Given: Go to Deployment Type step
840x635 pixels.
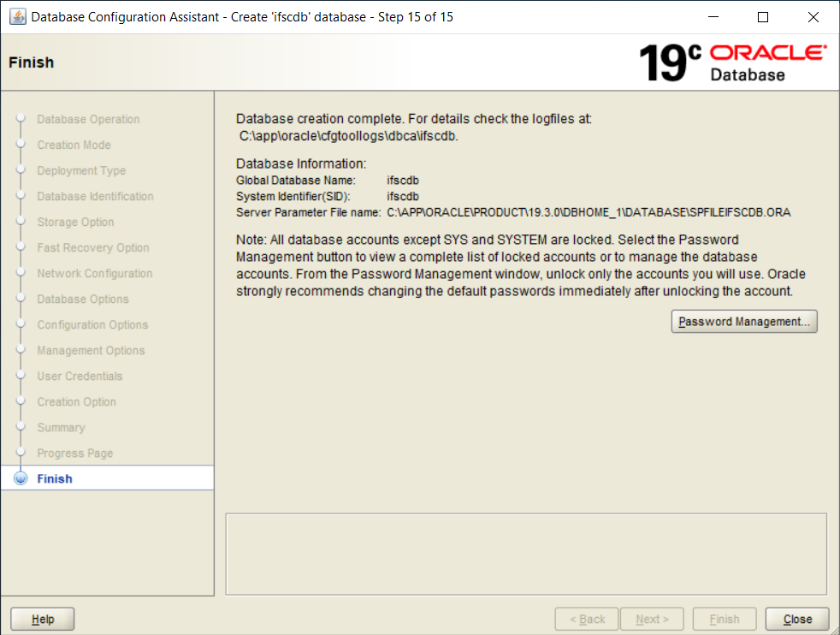Looking at the screenshot, I should click(81, 171).
